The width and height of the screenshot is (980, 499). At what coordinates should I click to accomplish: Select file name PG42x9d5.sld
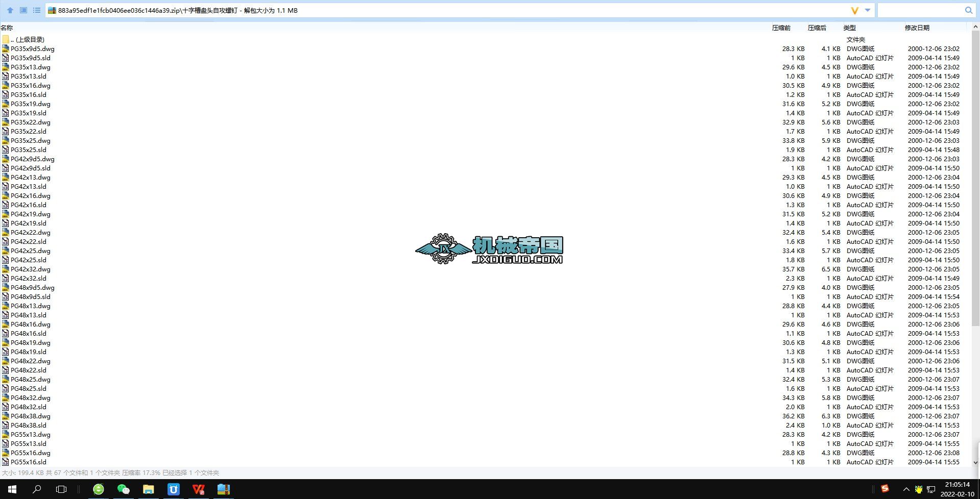point(31,168)
